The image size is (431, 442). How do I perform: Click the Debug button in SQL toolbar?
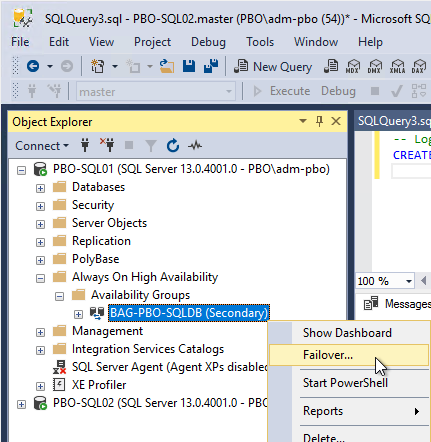click(338, 91)
